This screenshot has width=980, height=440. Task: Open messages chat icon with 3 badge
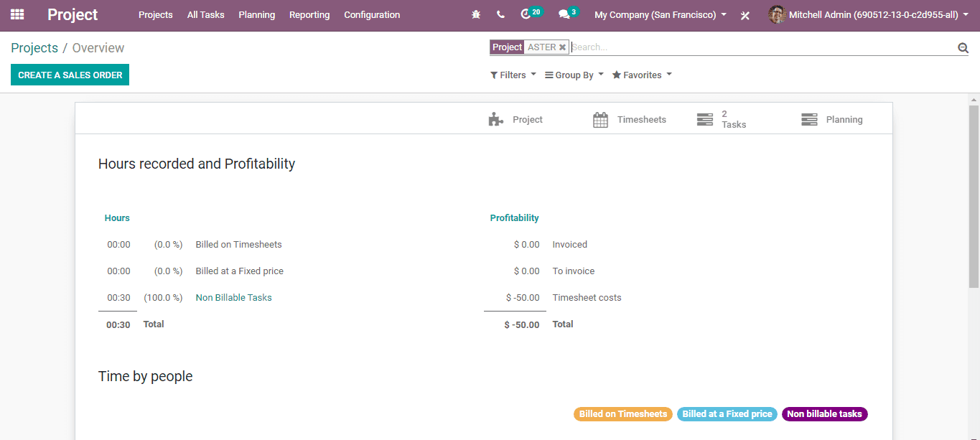click(569, 14)
